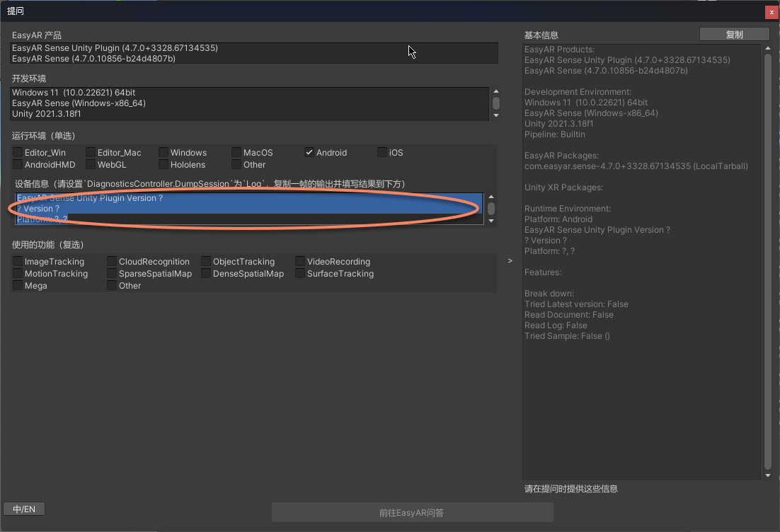Check the WebGL runtime option
Viewport: 780px width, 532px height.
pyautogui.click(x=91, y=164)
